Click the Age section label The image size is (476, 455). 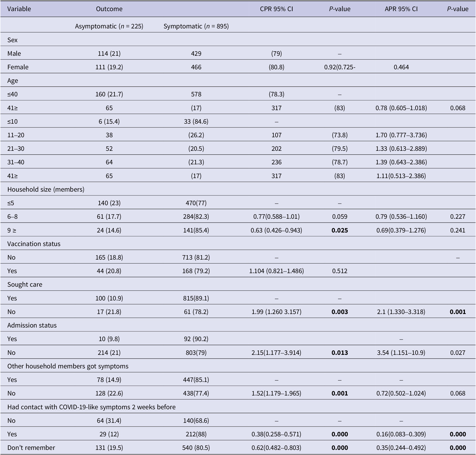pos(13,81)
